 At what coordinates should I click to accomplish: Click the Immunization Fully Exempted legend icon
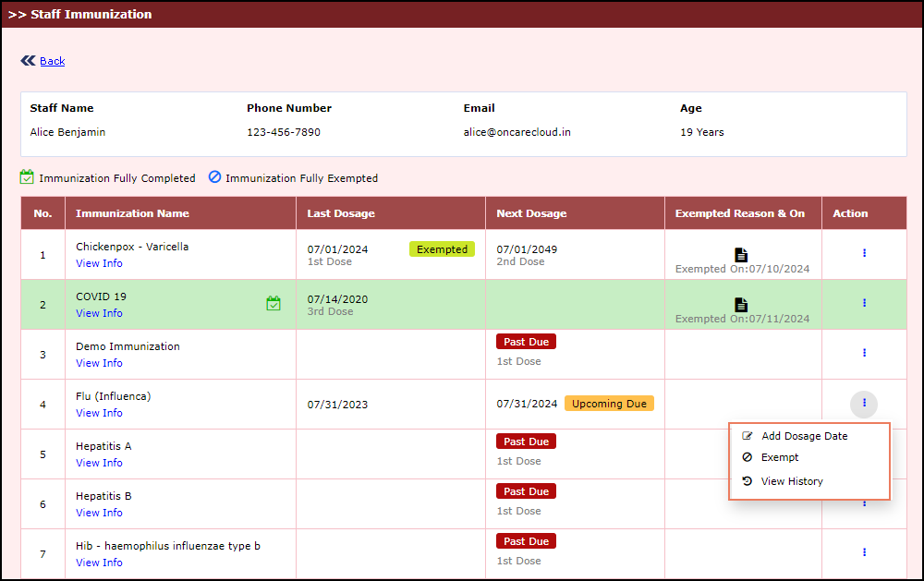click(214, 177)
